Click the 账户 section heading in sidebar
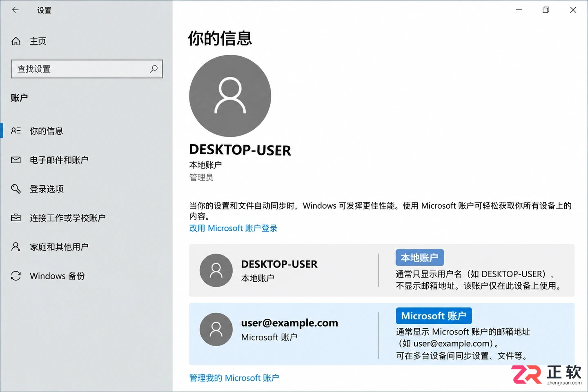This screenshot has height=392, width=588. [x=20, y=98]
